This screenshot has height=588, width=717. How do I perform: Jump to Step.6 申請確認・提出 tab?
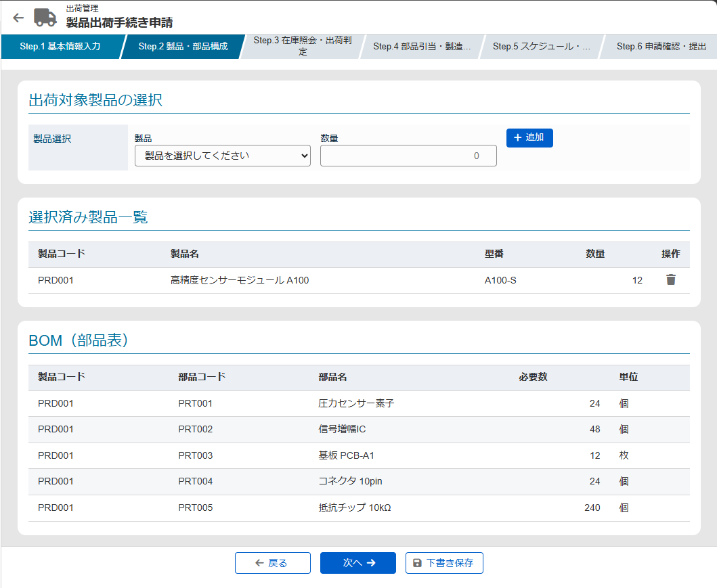[x=661, y=46]
